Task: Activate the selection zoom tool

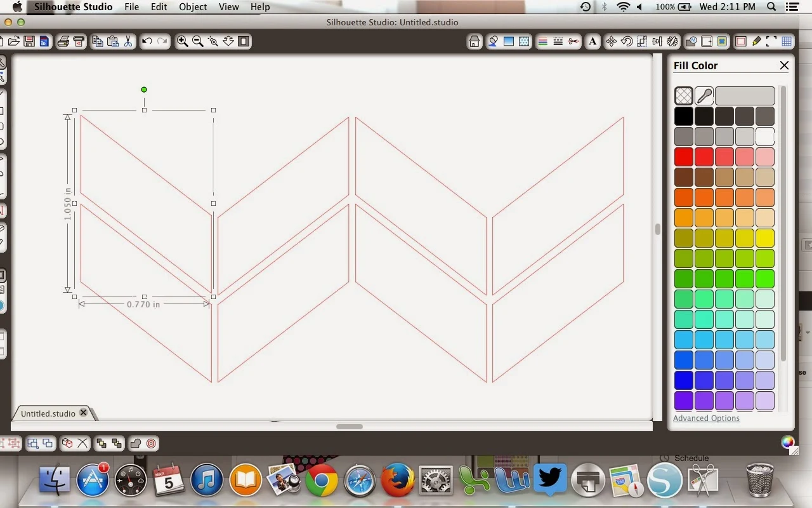Action: point(213,41)
